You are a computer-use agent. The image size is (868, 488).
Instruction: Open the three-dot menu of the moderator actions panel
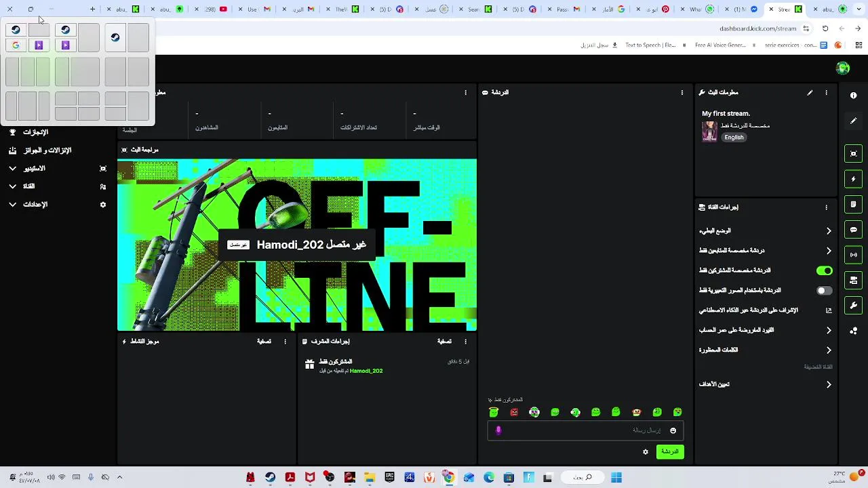465,342
